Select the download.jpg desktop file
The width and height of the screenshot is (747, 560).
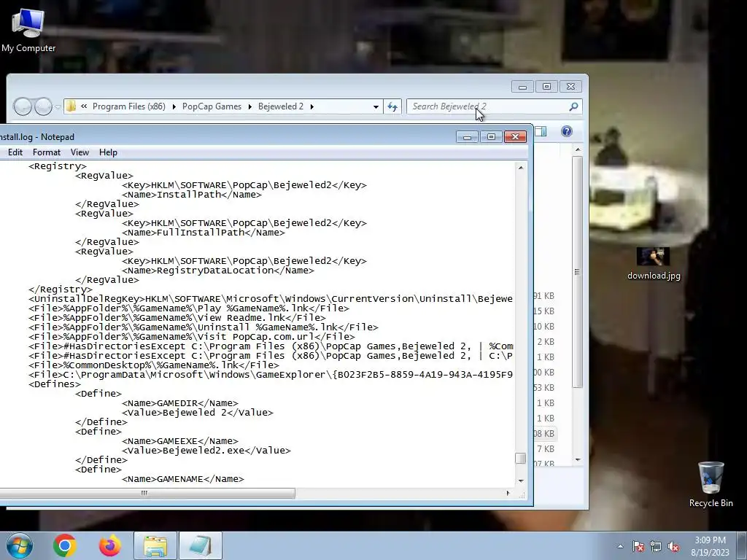tap(654, 264)
